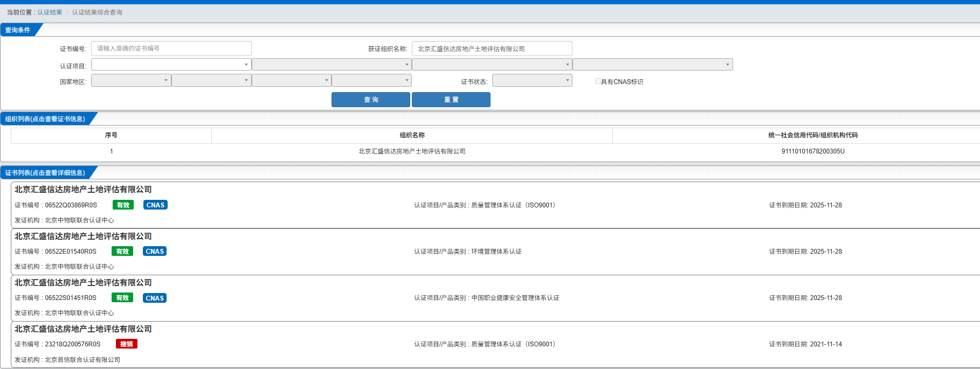Click the 查询 search button

point(370,100)
